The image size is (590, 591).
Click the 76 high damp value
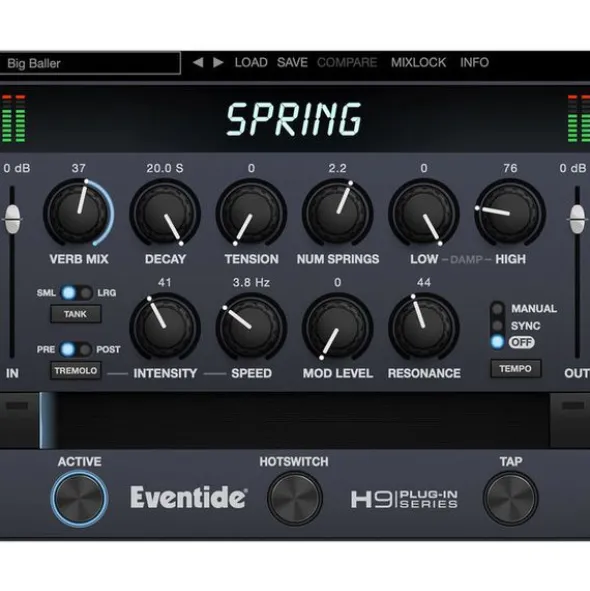pyautogui.click(x=510, y=168)
